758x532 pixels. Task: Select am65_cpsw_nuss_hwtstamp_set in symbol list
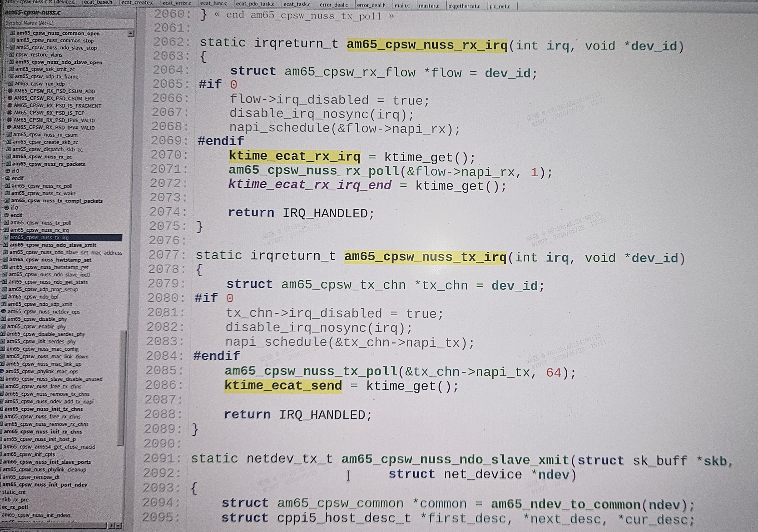tap(50, 260)
